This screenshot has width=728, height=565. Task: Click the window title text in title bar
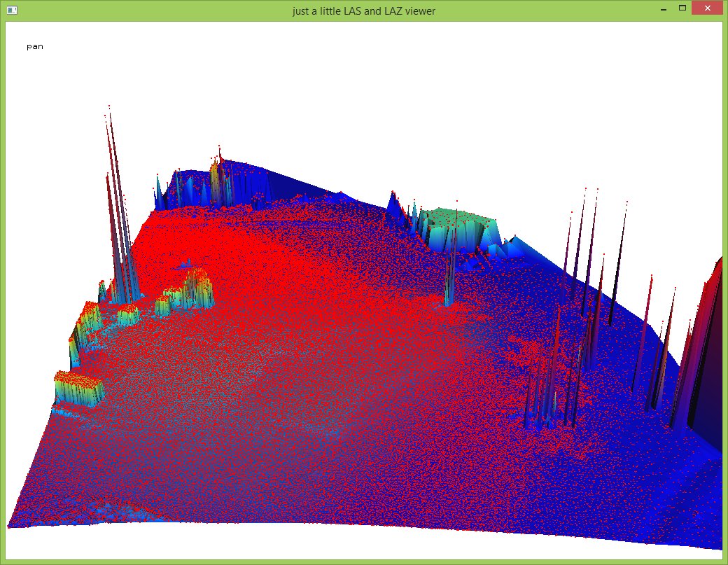363,11
